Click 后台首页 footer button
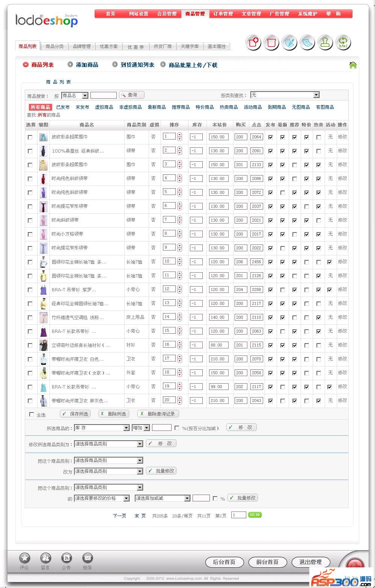This screenshot has height=588, width=375. pos(224,562)
